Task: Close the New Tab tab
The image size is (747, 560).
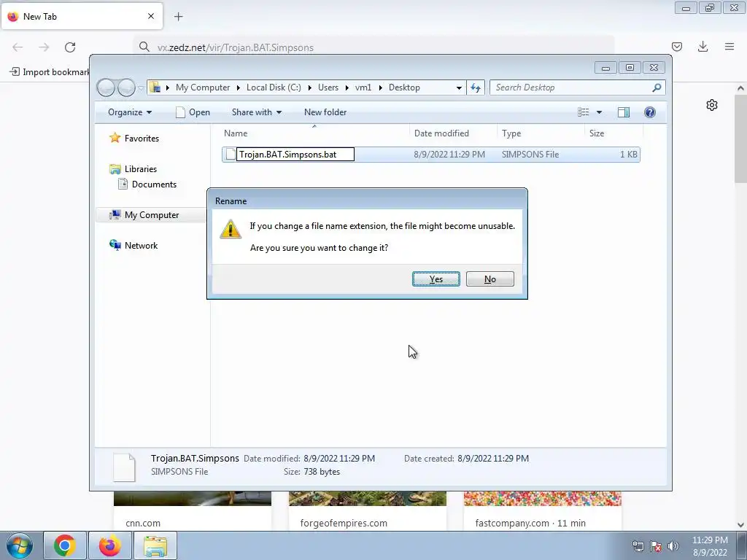Action: pos(150,16)
